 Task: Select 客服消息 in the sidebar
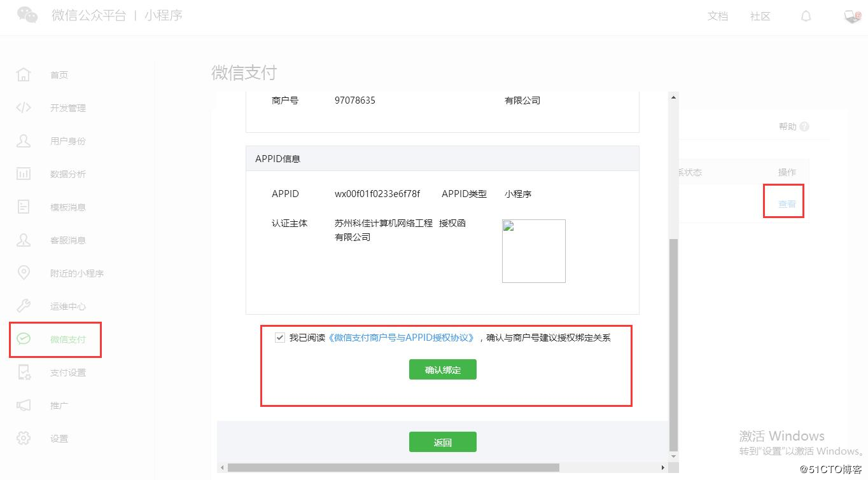[68, 240]
